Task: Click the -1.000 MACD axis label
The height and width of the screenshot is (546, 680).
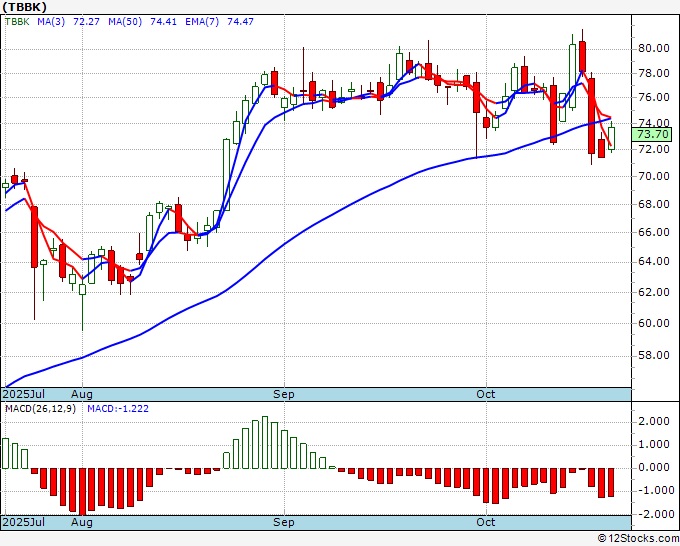Action: (655, 490)
